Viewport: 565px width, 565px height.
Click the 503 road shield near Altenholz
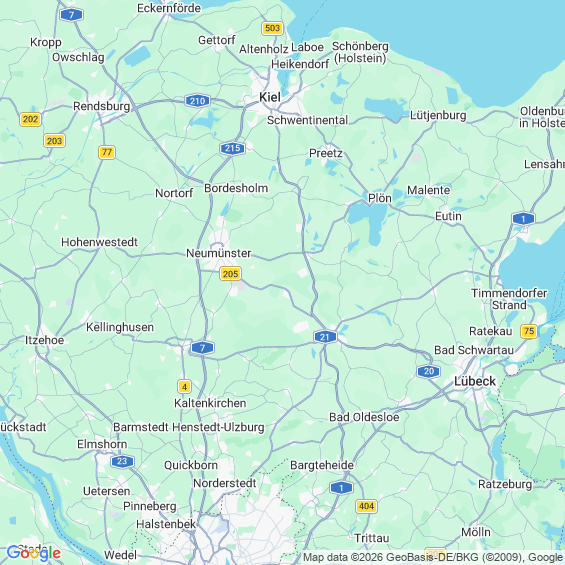click(x=272, y=28)
